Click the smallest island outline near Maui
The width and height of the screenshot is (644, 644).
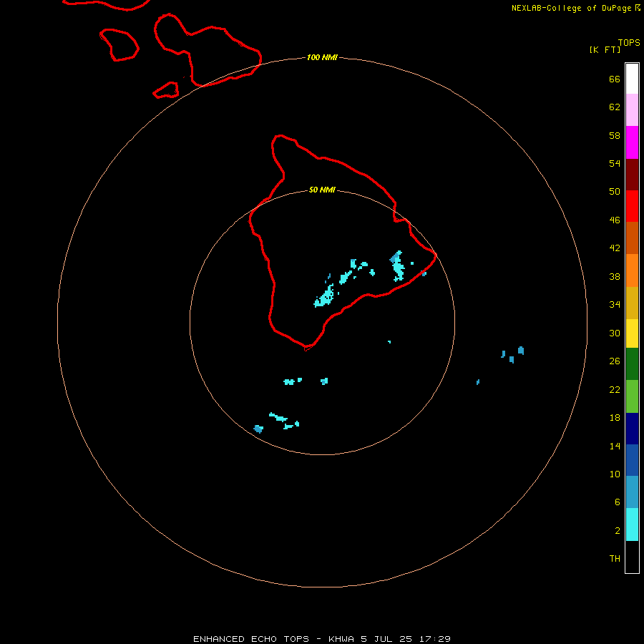[166, 90]
